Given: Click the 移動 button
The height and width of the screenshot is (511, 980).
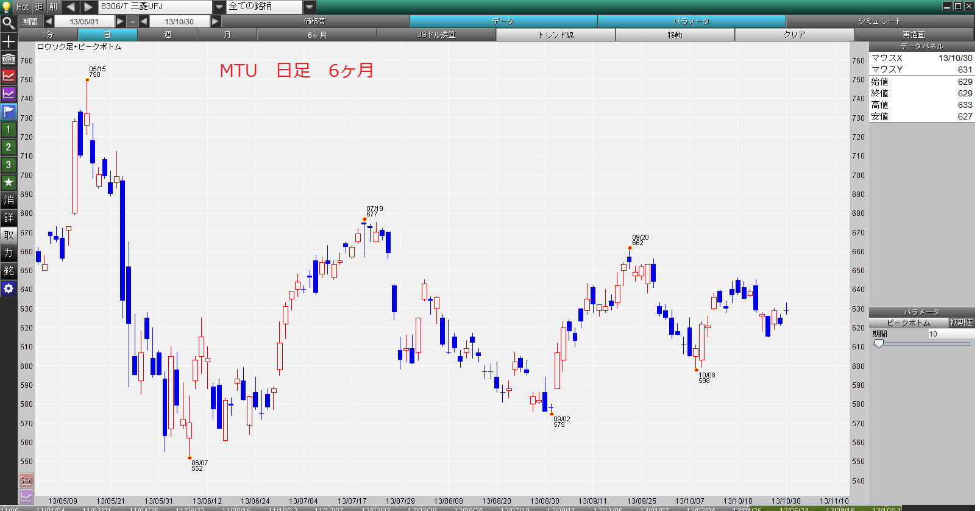Looking at the screenshot, I should click(x=675, y=35).
